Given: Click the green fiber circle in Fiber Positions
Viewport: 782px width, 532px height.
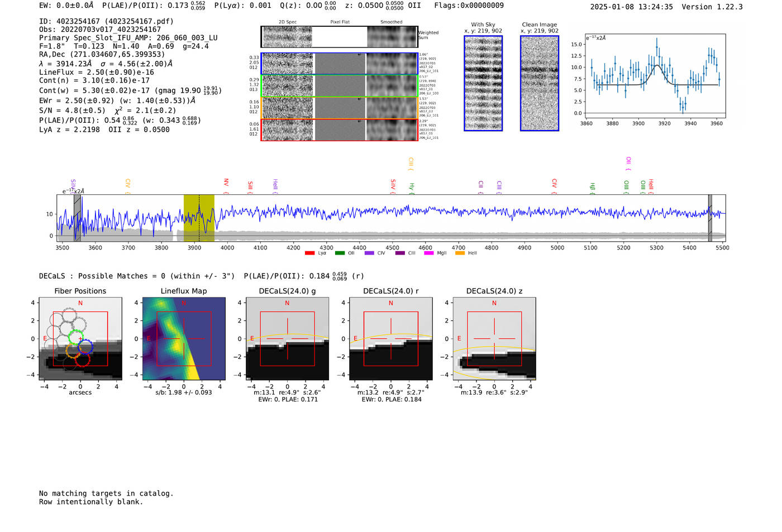Looking at the screenshot, I should (x=75, y=337).
